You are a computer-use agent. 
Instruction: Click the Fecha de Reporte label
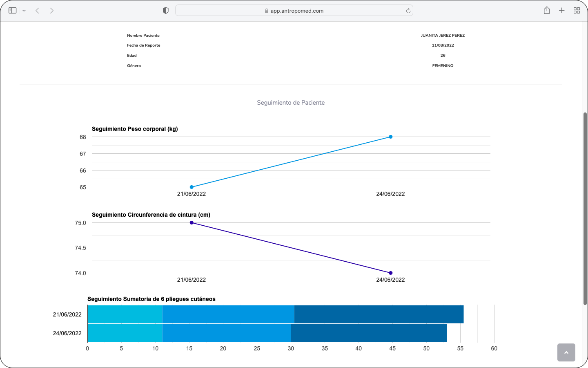(144, 45)
